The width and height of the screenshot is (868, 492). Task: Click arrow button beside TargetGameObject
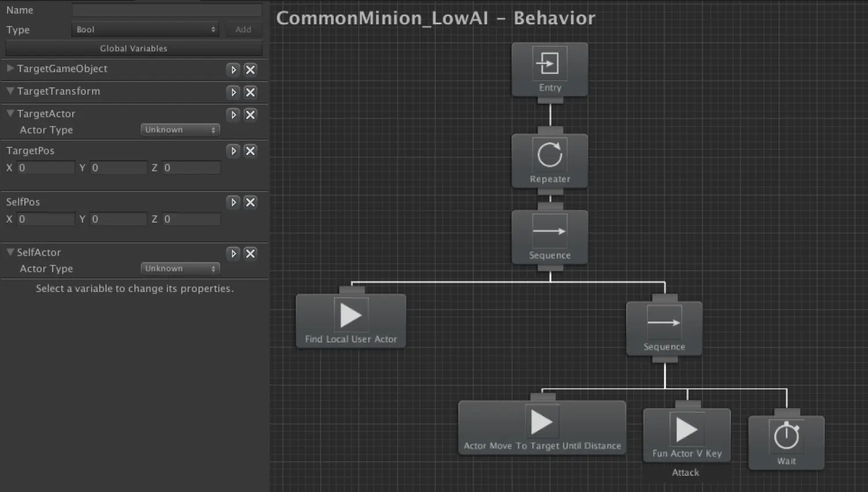click(x=233, y=69)
